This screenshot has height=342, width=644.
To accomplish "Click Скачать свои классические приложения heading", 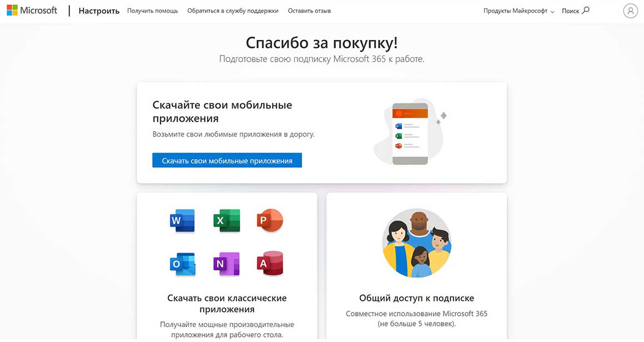I will [227, 303].
